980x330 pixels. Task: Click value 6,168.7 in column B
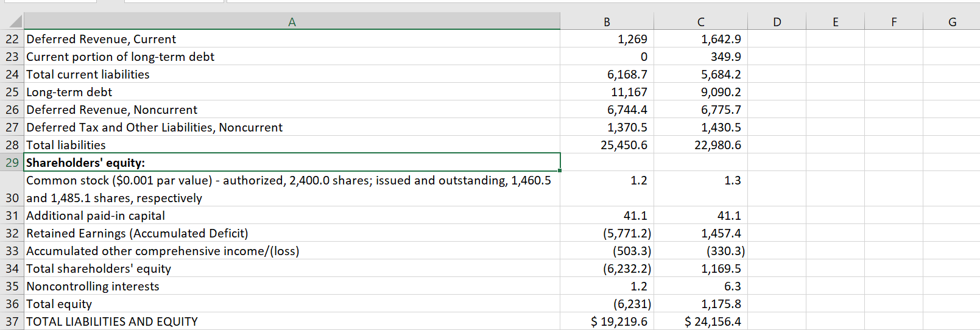607,74
